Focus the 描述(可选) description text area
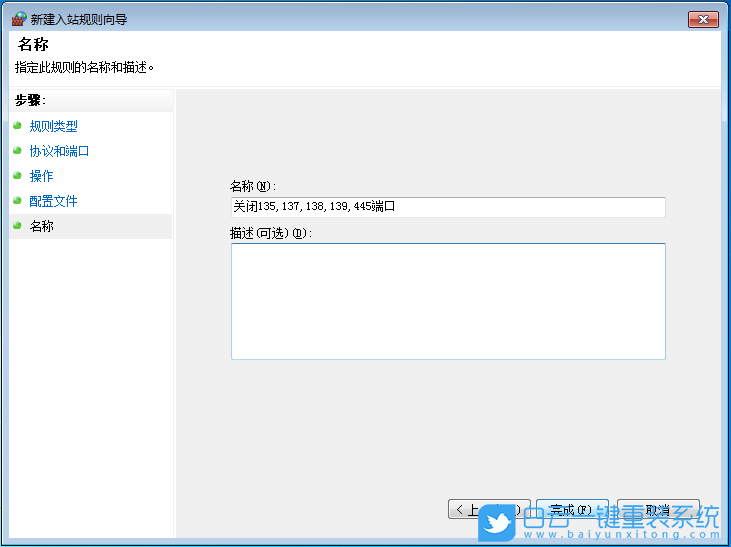Image resolution: width=731 pixels, height=547 pixels. 448,301
